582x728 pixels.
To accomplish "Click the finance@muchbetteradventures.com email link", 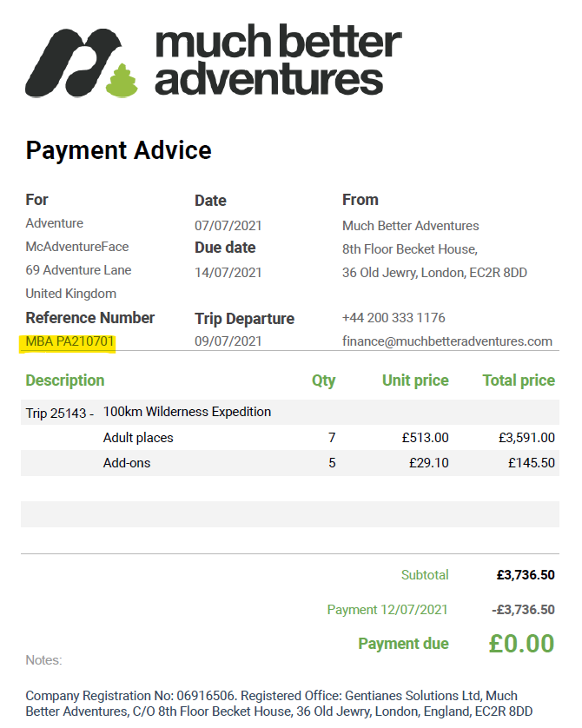I will (x=446, y=341).
